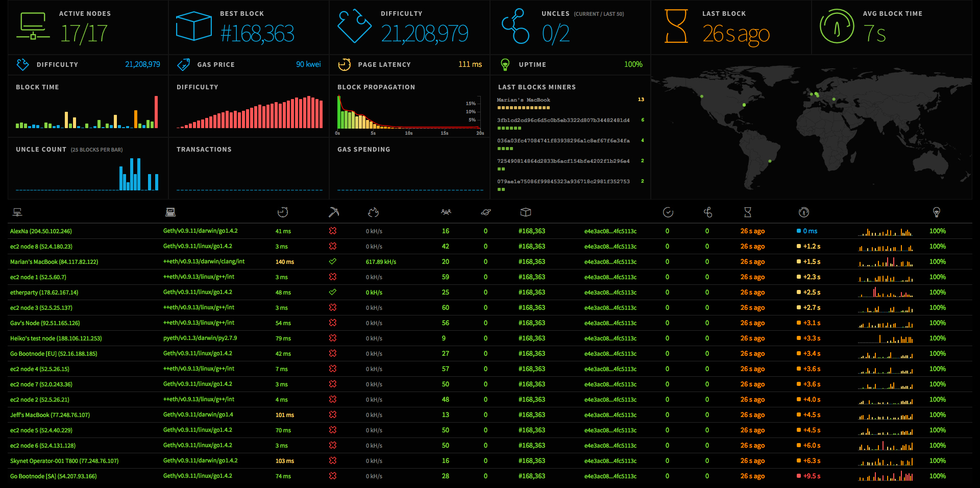The height and width of the screenshot is (488, 980).
Task: Sort table by uncles column icon
Action: [x=707, y=212]
